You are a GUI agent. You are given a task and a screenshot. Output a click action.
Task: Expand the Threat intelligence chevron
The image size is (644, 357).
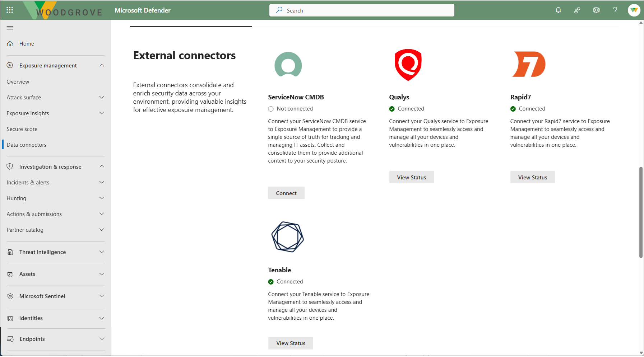click(102, 252)
